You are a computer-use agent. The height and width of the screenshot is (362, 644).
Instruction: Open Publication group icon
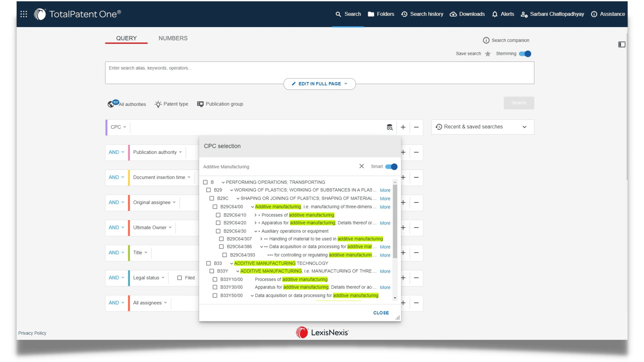(200, 104)
